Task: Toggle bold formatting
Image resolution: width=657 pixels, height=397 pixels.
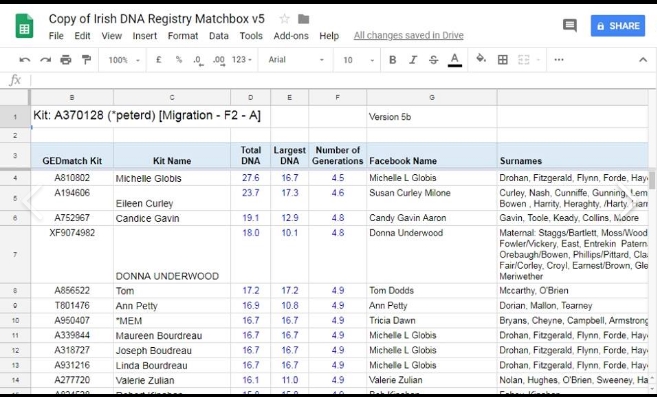Action: 393,60
